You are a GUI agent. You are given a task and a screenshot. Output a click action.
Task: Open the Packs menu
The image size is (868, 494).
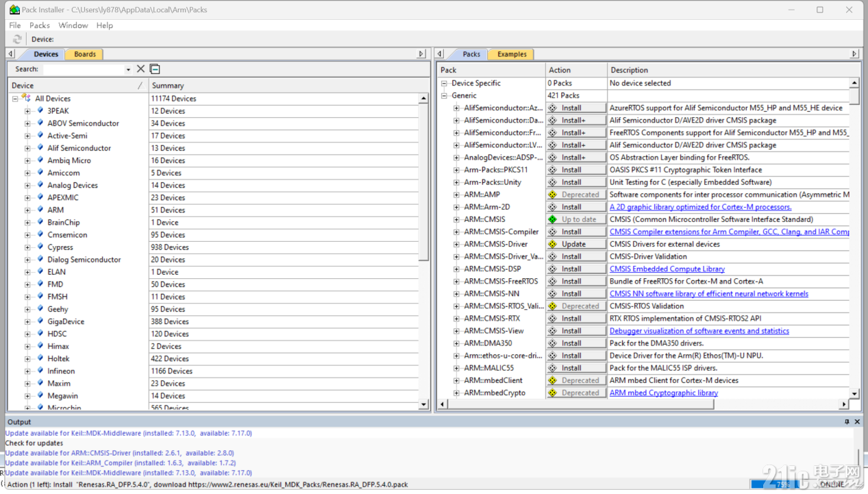39,25
